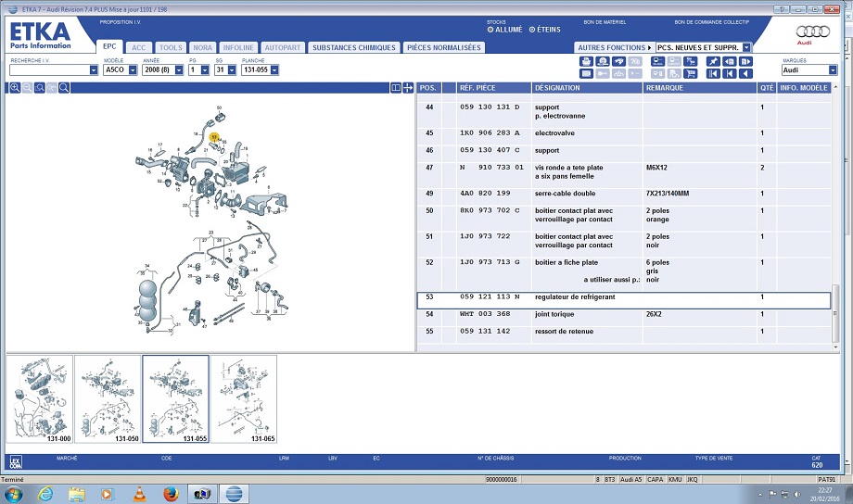This screenshot has width=853, height=504.
Task: Click the print icon in the toolbar
Action: [x=586, y=61]
